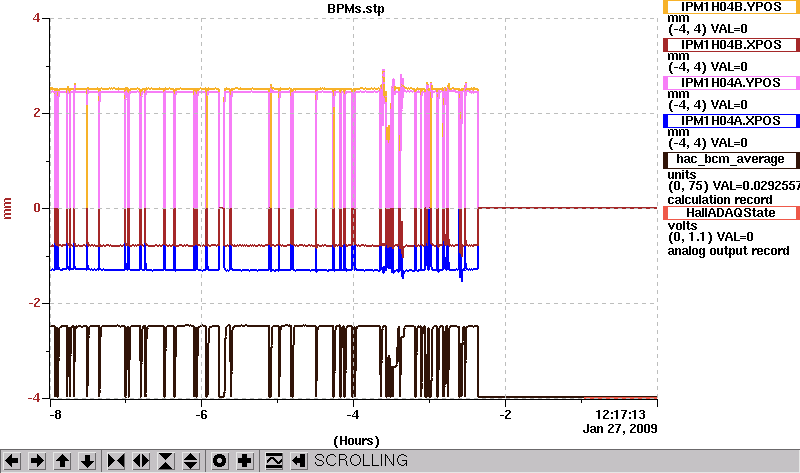Click the analog output record text
800x473 pixels.
click(728, 251)
